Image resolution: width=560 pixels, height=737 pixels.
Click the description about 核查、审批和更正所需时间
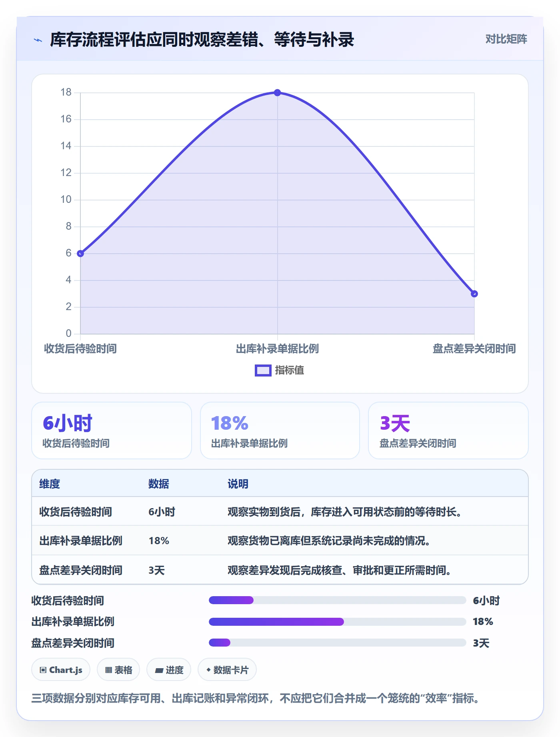pyautogui.click(x=340, y=570)
